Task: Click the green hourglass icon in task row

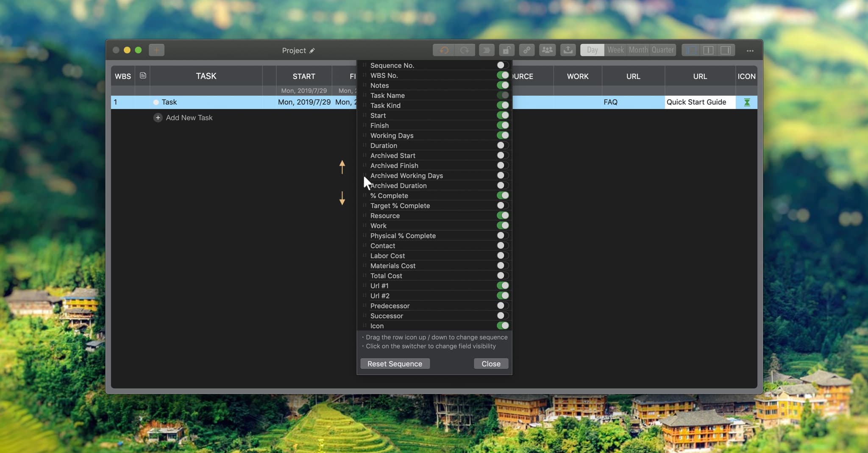Action: coord(747,102)
